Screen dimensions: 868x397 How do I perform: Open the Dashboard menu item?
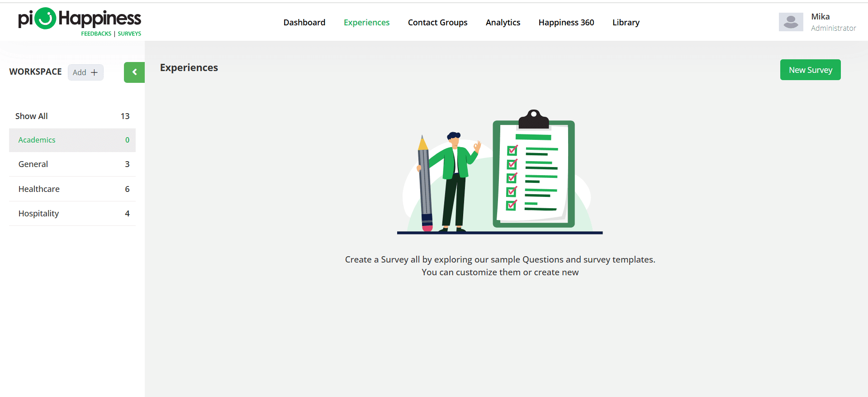tap(304, 23)
